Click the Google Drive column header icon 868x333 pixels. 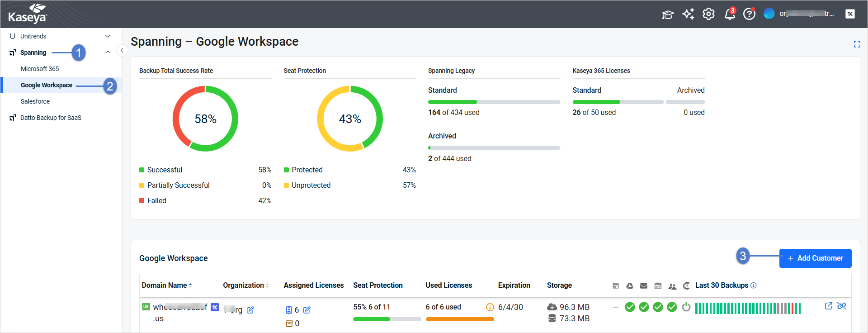point(629,285)
